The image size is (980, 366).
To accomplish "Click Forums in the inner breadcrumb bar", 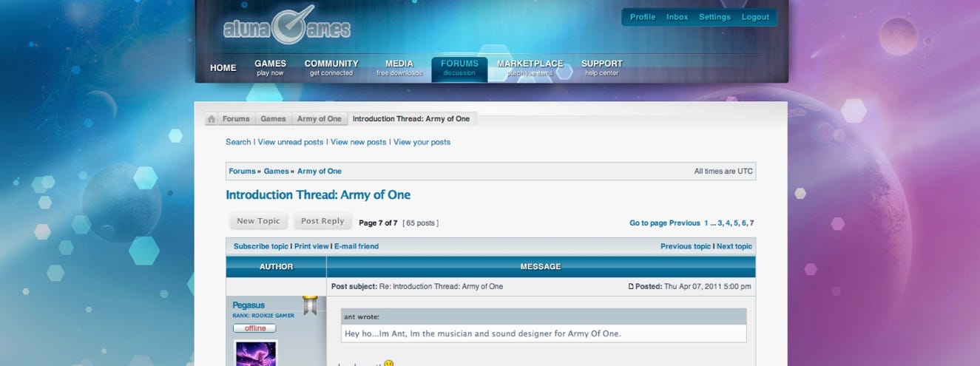I will [x=242, y=172].
